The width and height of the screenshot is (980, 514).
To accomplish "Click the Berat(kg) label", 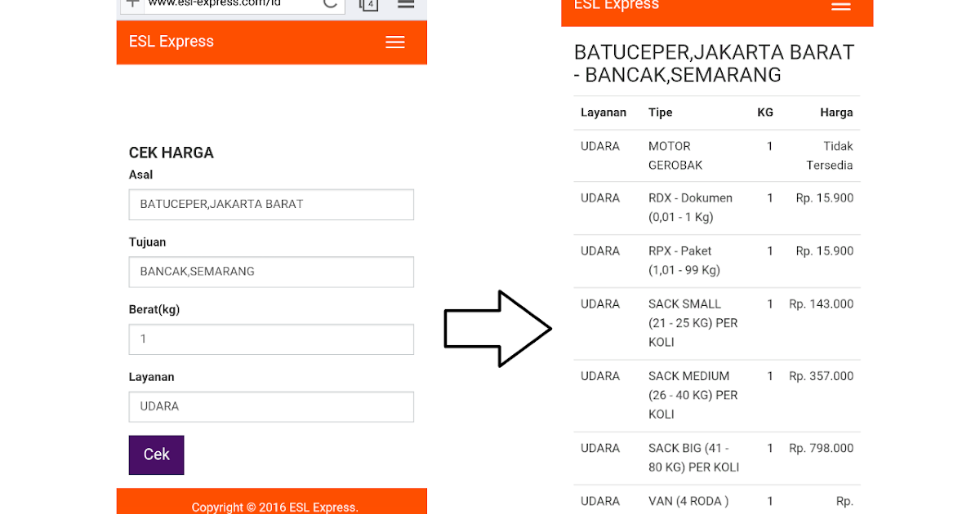I will pyautogui.click(x=154, y=309).
